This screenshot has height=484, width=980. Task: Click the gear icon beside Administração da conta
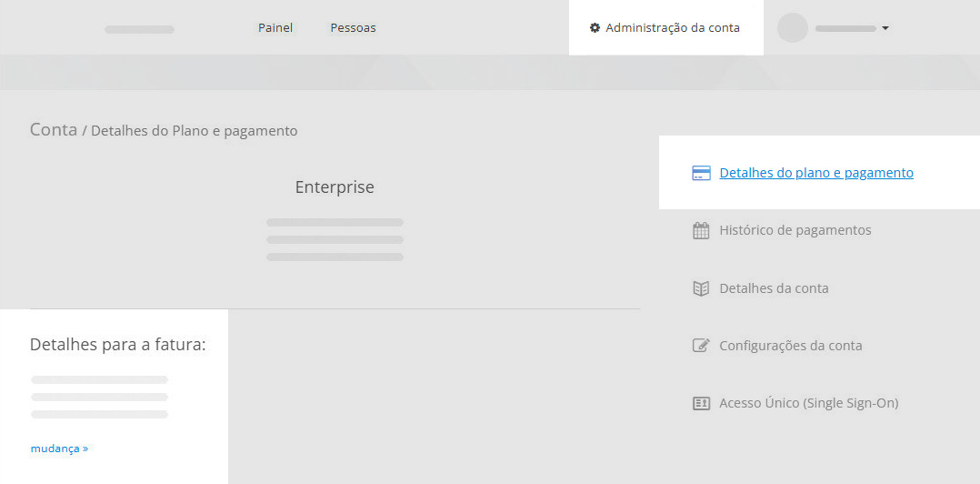point(595,28)
